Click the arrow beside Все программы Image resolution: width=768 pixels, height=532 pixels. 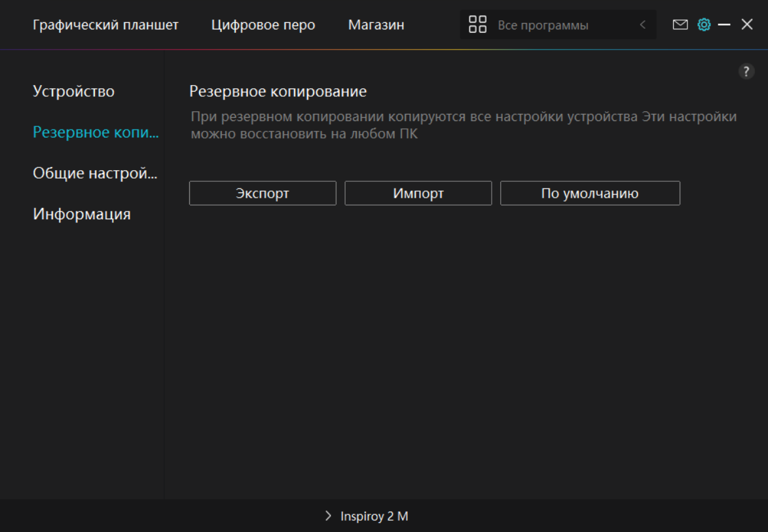pyautogui.click(x=642, y=25)
